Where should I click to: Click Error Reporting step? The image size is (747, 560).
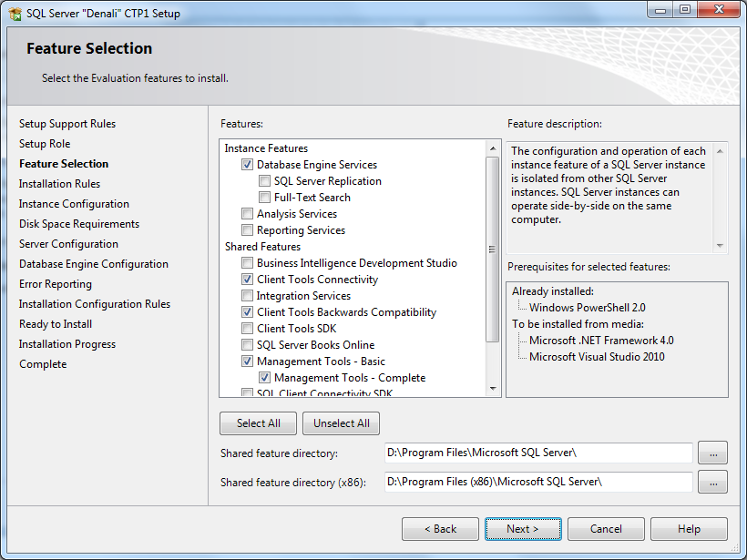pos(56,284)
